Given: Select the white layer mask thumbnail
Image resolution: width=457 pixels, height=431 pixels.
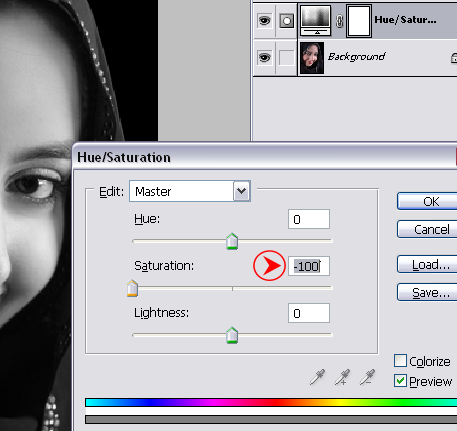Looking at the screenshot, I should click(x=359, y=20).
